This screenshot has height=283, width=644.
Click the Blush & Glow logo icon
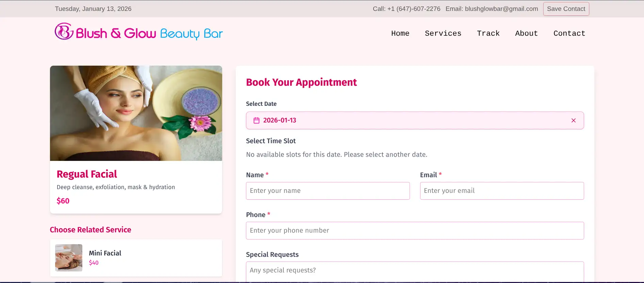point(64,32)
